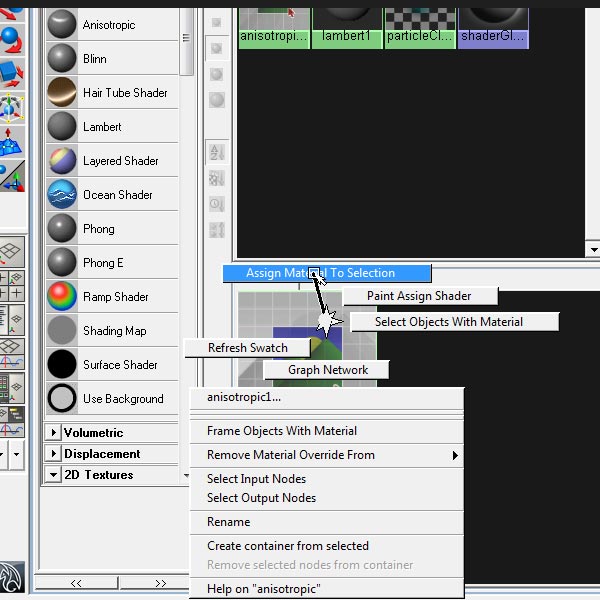Select the Ocean Shader sphere icon

[62, 194]
